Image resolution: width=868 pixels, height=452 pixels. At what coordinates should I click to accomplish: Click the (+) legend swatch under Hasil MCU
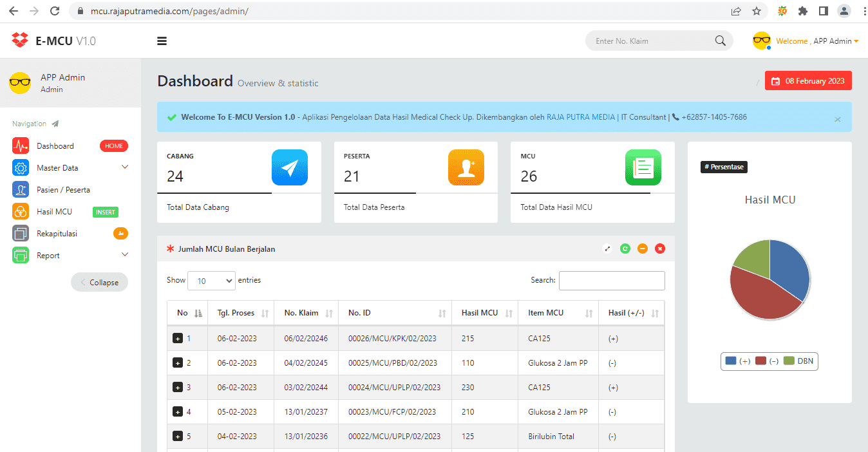(730, 361)
